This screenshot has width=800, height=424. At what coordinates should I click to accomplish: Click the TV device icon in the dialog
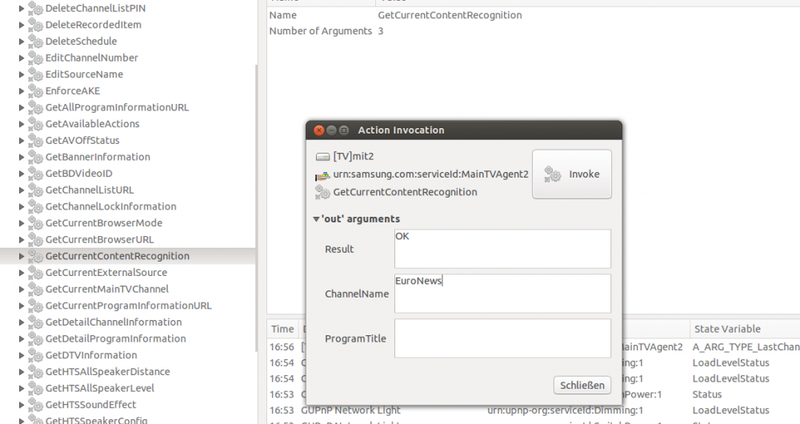tap(322, 157)
